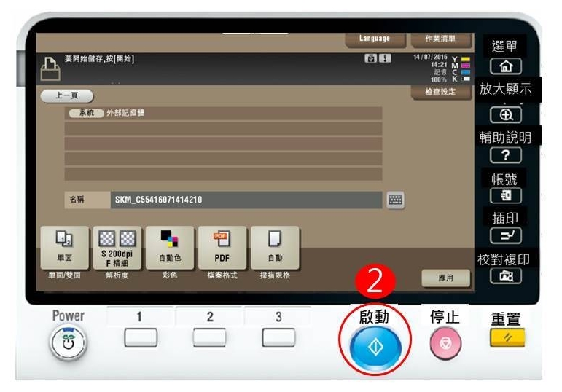Open the 200dpi resolution setting tile

[x=117, y=248]
